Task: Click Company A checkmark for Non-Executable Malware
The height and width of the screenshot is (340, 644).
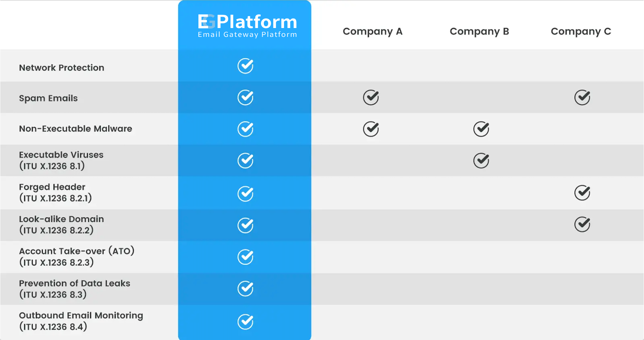Action: [371, 129]
